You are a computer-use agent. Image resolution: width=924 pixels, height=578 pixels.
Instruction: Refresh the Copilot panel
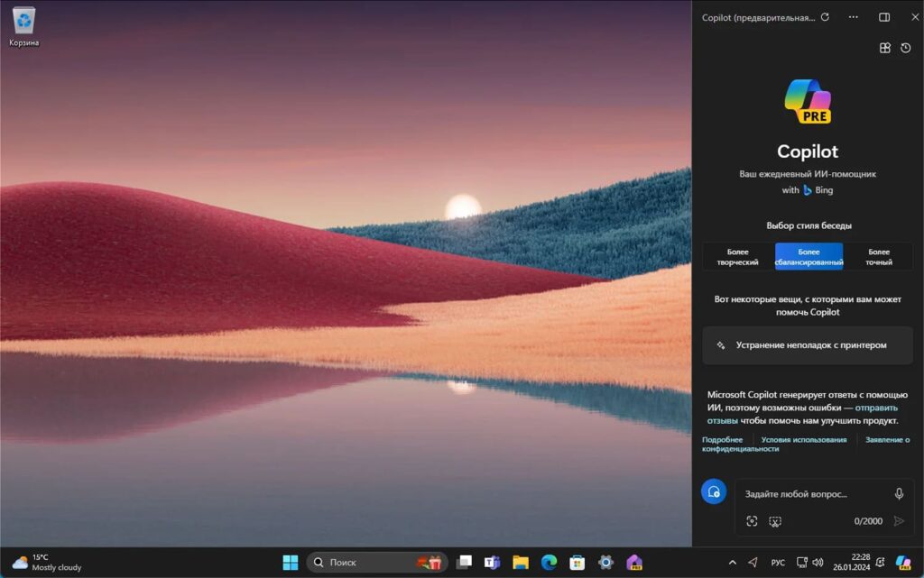pyautogui.click(x=825, y=17)
